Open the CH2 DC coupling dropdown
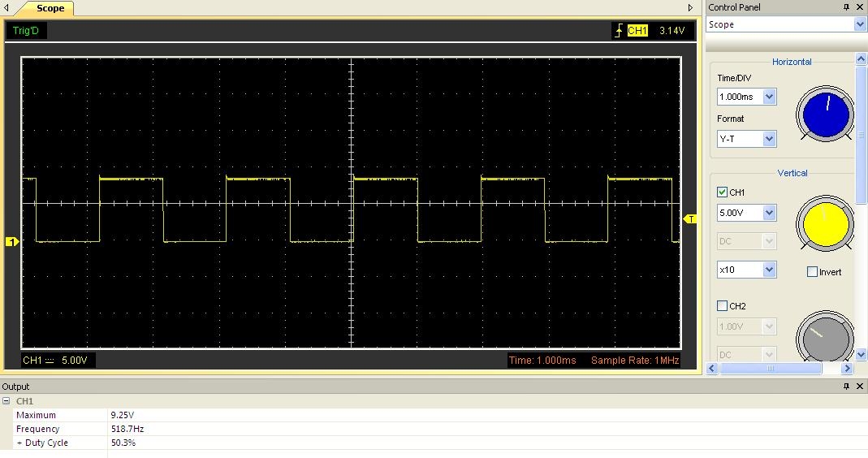This screenshot has height=458, width=868. 770,354
